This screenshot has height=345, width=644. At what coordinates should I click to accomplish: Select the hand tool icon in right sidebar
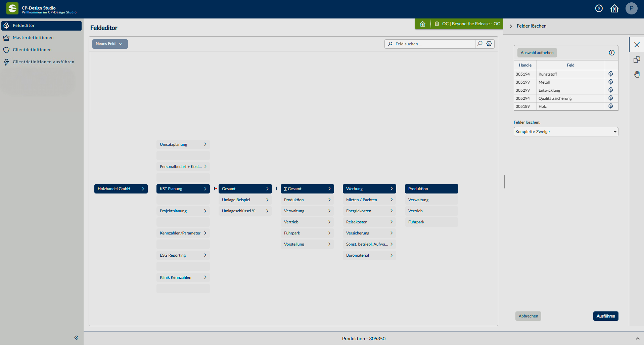[x=637, y=74]
